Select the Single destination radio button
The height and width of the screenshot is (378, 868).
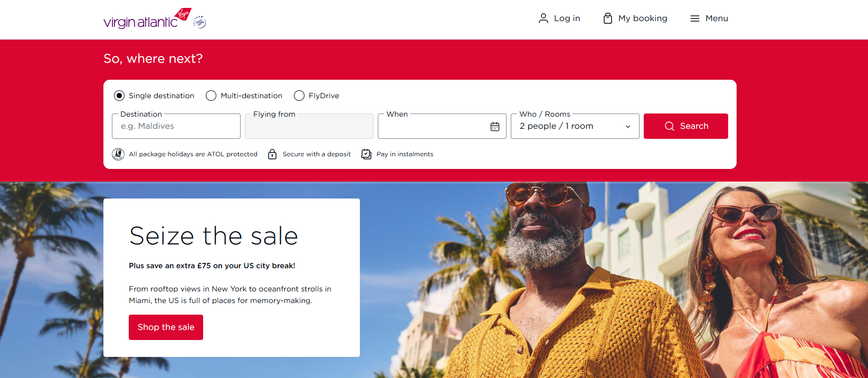119,96
